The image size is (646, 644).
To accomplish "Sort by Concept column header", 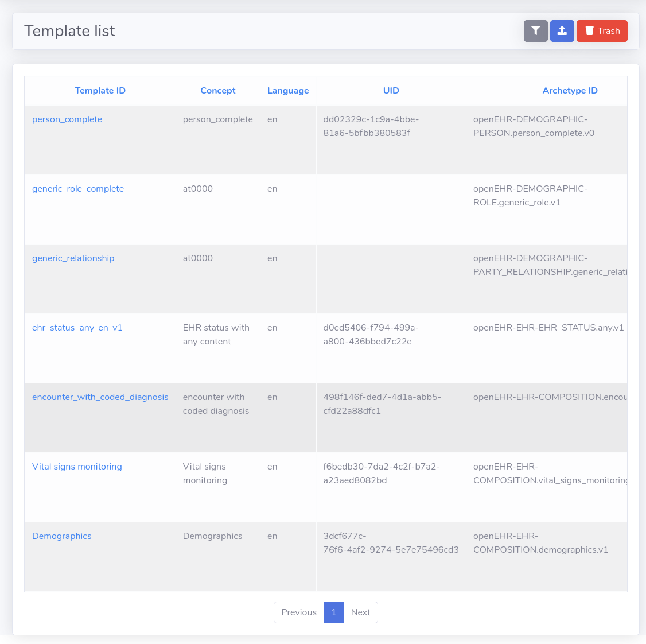I will click(217, 91).
